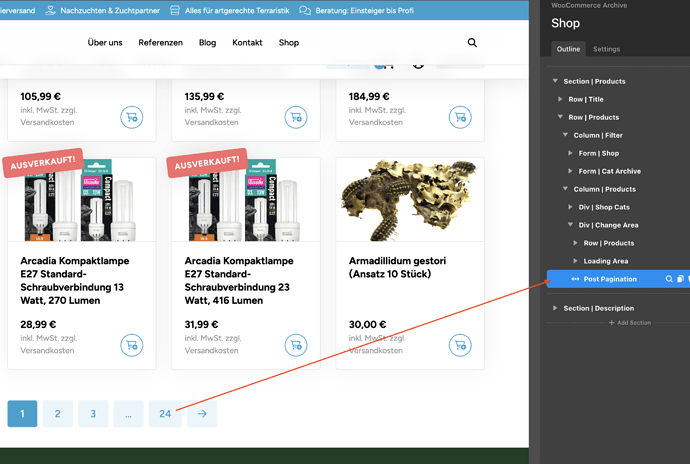Image resolution: width=690 pixels, height=464 pixels.
Task: Expand the Section | Description node
Action: pos(555,308)
